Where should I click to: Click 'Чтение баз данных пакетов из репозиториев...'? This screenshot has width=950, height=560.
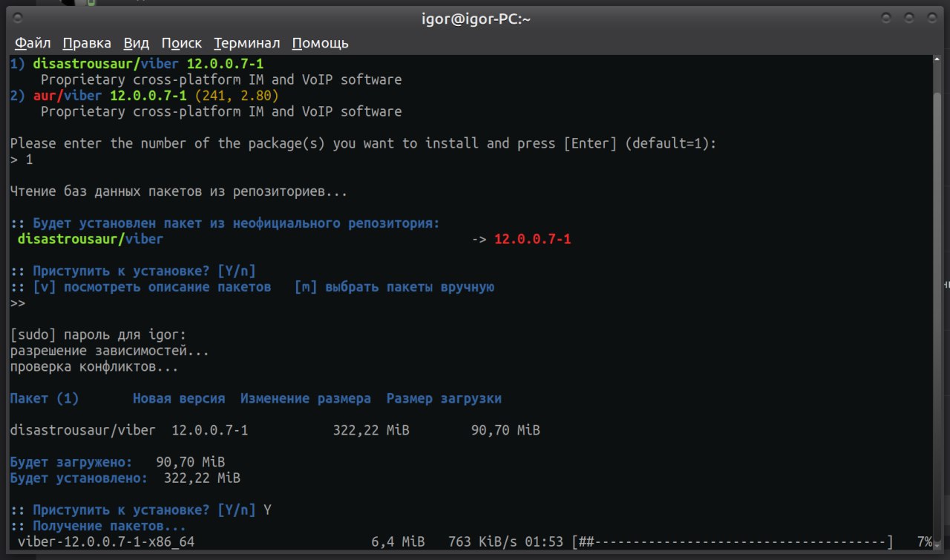[x=179, y=191]
